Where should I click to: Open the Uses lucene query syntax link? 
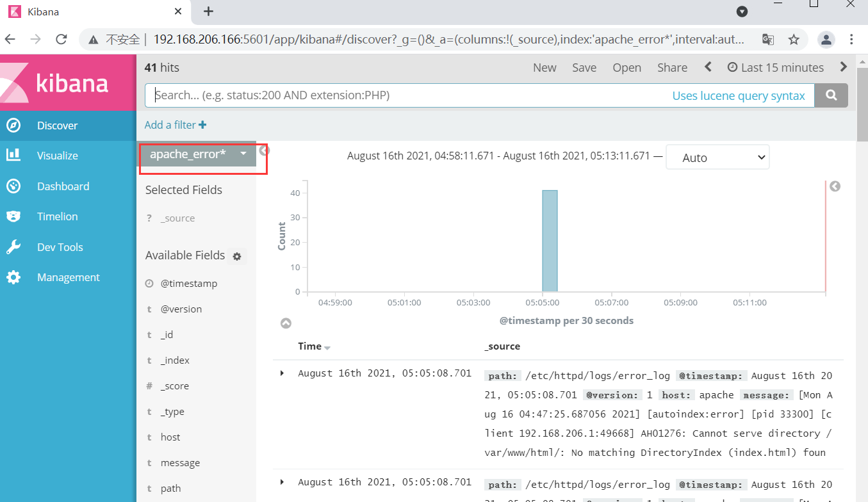pos(739,96)
